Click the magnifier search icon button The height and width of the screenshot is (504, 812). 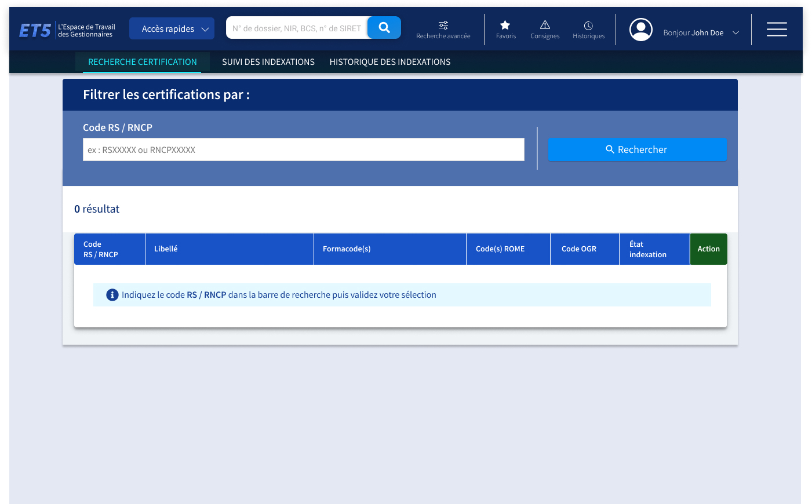pyautogui.click(x=384, y=28)
